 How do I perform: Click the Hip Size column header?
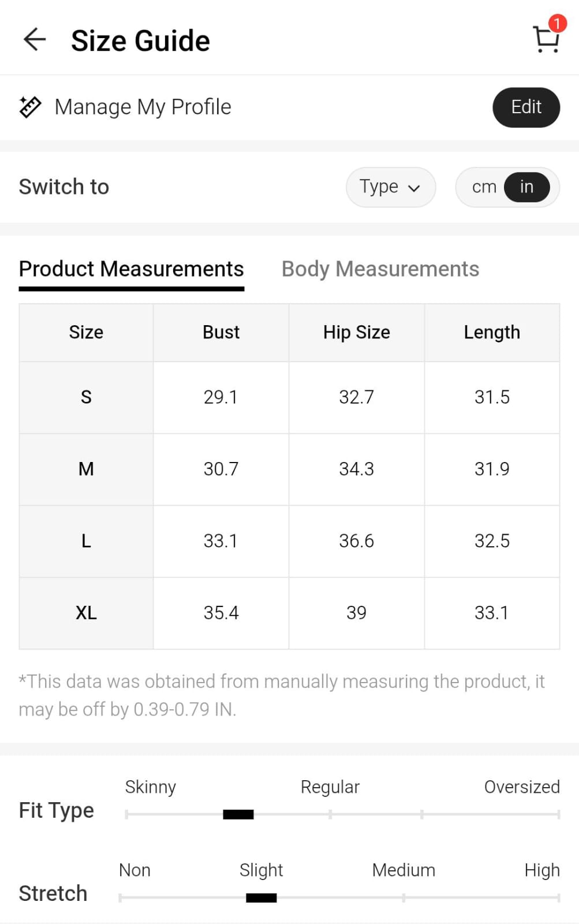356,333
